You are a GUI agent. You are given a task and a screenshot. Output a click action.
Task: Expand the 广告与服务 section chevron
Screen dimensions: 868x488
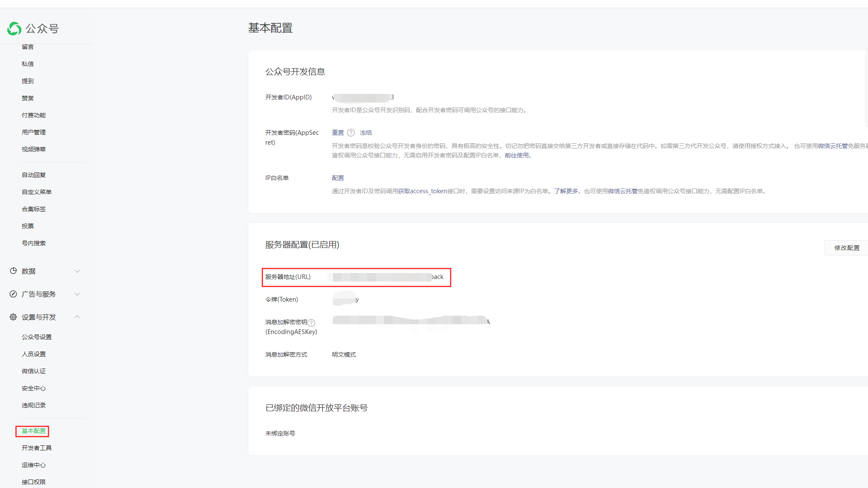77,294
